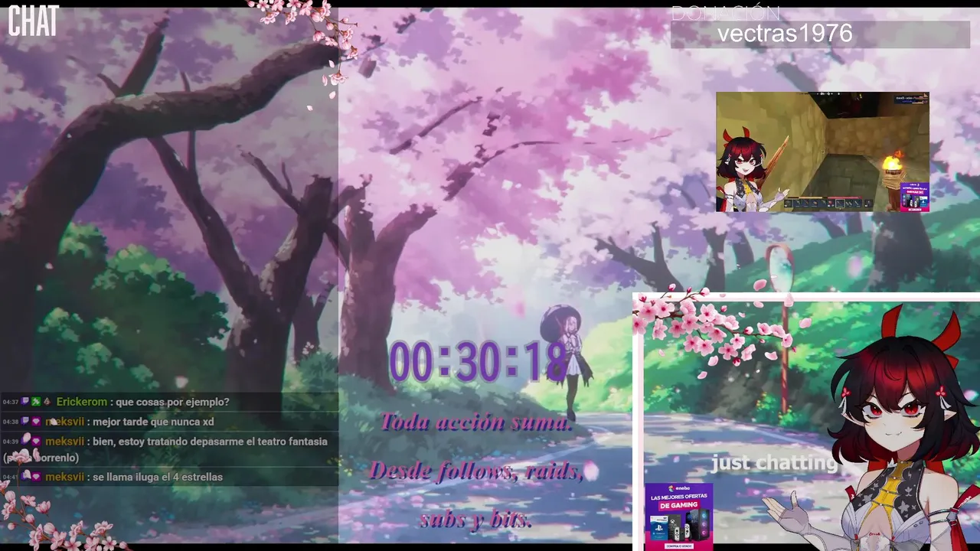Click the pink gem badge on 'se llama iluga' message
The width and height of the screenshot is (980, 551).
(36, 477)
